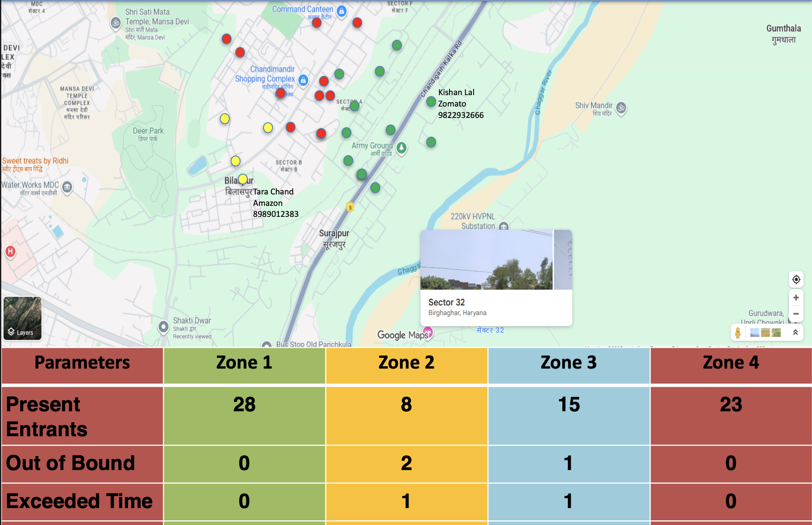Open Street View by clicking the Pegman icon
The height and width of the screenshot is (525, 812).
[x=738, y=333]
